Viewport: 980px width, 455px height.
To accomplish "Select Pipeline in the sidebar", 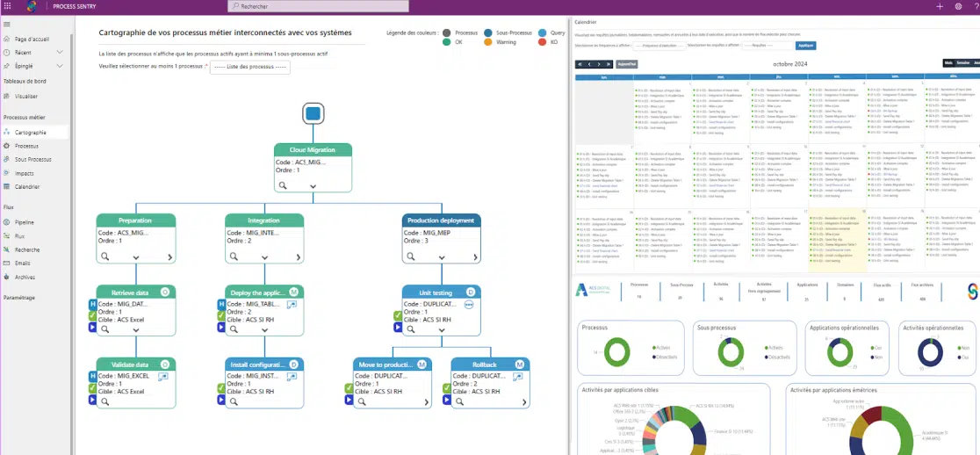I will tap(24, 223).
